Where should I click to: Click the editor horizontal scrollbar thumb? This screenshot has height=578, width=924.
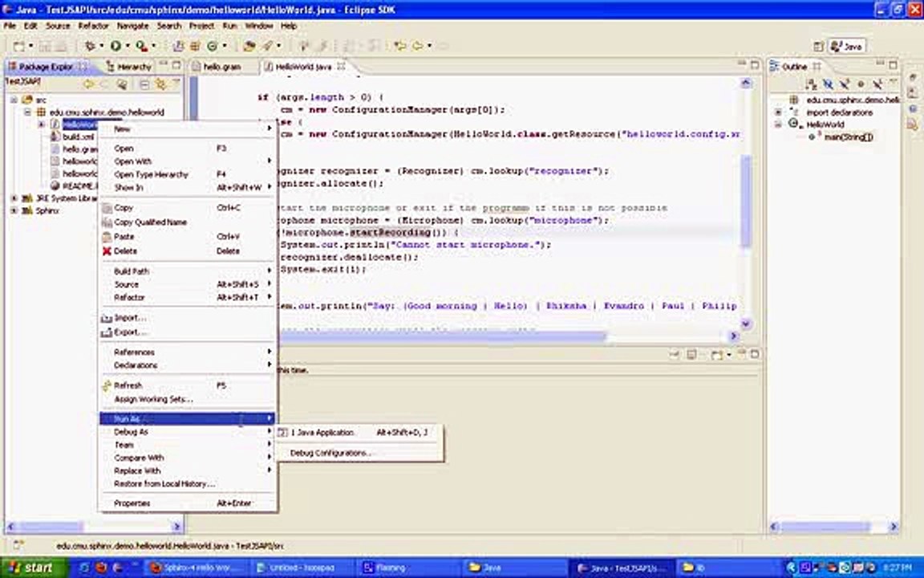[442, 336]
